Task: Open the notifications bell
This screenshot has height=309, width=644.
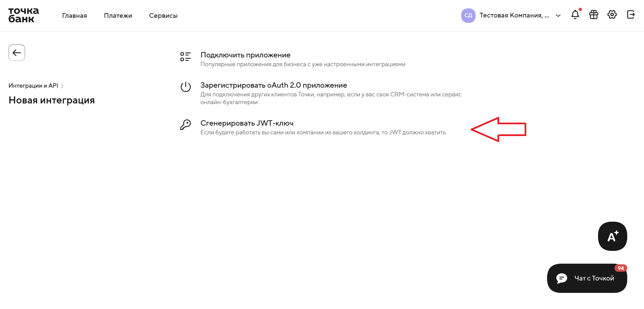Action: (575, 15)
